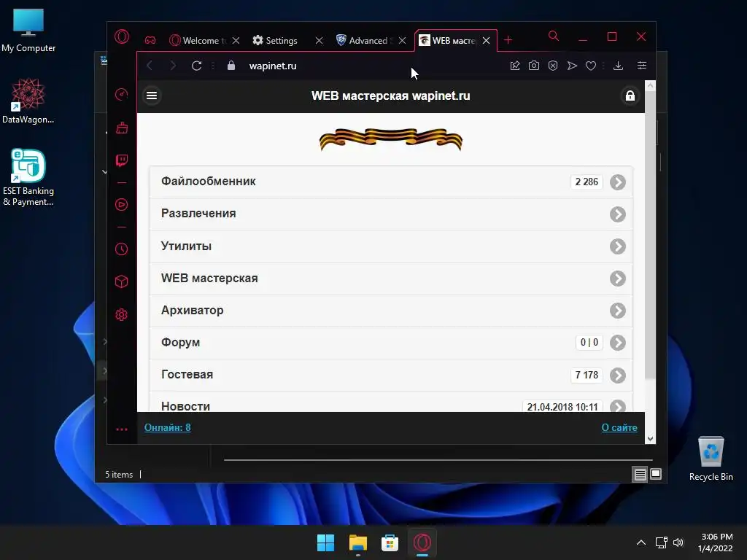Open Easy Setup sliders icon
The width and height of the screenshot is (747, 560).
(x=642, y=65)
